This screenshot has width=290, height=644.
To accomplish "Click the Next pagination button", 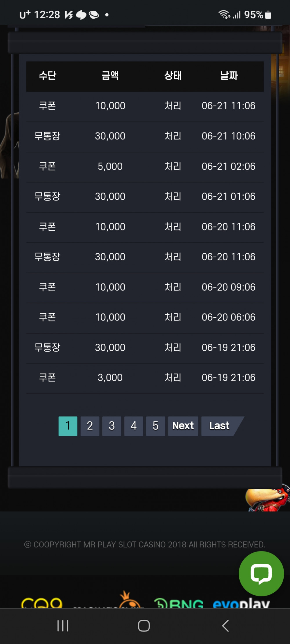I will pos(183,426).
